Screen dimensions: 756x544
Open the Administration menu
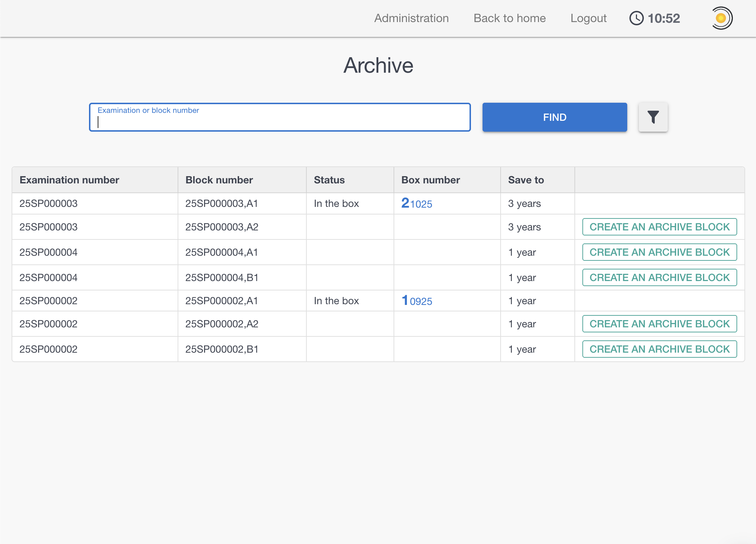411,18
